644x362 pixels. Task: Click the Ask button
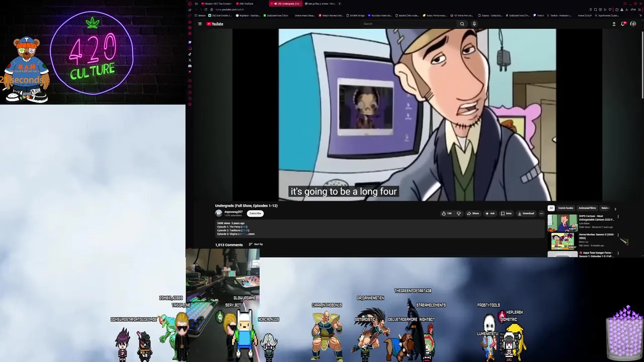click(490, 213)
